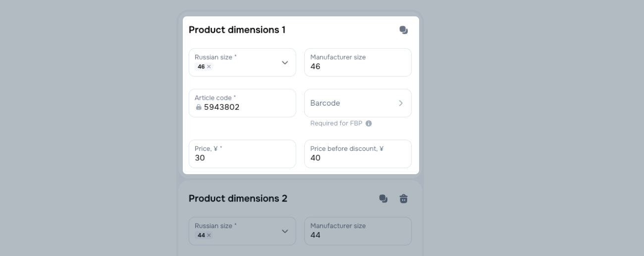Edit Price before discount field showing 40

(358, 158)
